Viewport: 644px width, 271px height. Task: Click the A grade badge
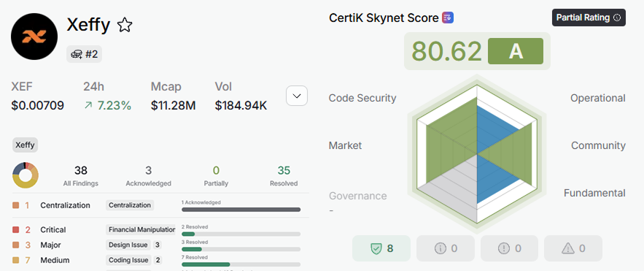point(516,51)
